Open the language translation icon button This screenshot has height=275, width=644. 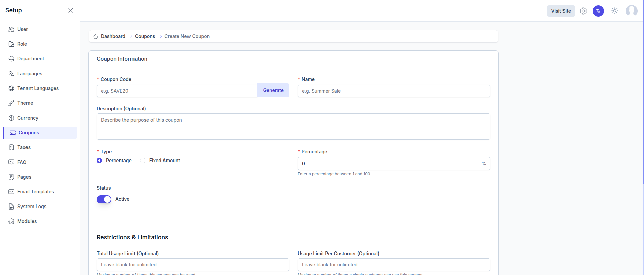click(598, 11)
